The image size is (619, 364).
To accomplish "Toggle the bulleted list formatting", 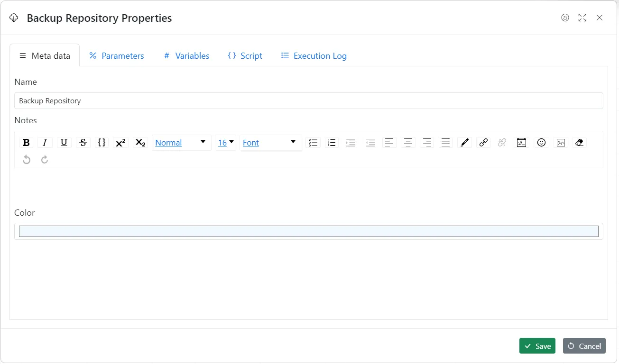I will [x=313, y=142].
